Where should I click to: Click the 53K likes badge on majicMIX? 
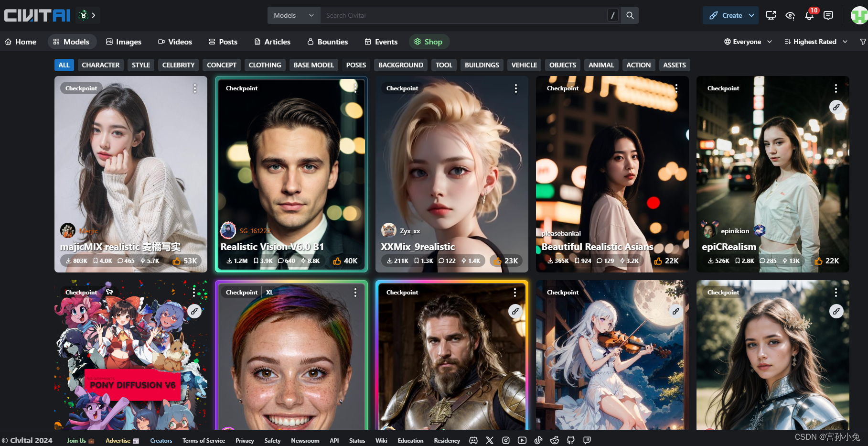(185, 261)
